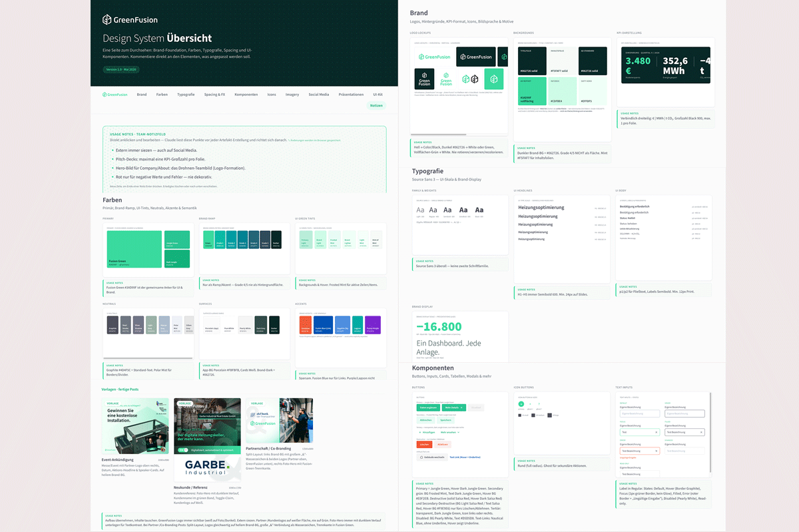Screen dimensions: 799x532
Task: Expand the Mehr ansehen tertiary dropdown button
Action: tap(450, 432)
